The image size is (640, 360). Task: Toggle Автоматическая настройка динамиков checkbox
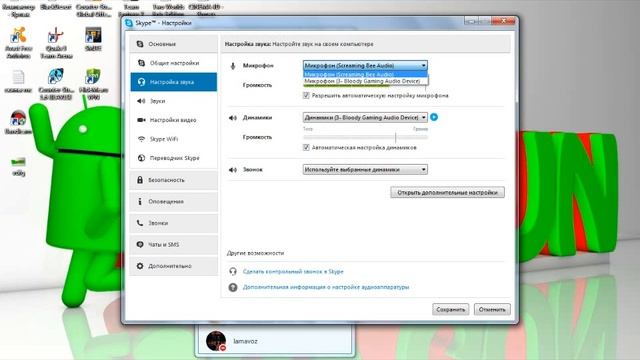(306, 147)
